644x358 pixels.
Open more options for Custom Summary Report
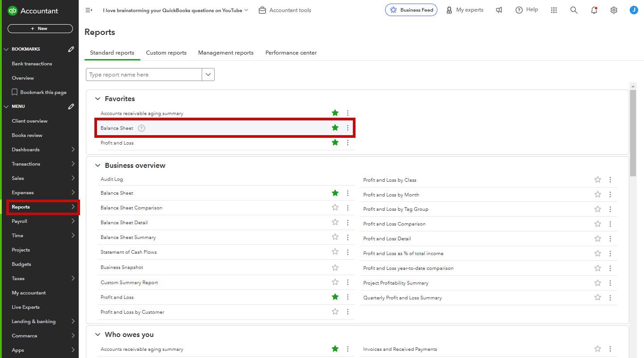point(347,282)
